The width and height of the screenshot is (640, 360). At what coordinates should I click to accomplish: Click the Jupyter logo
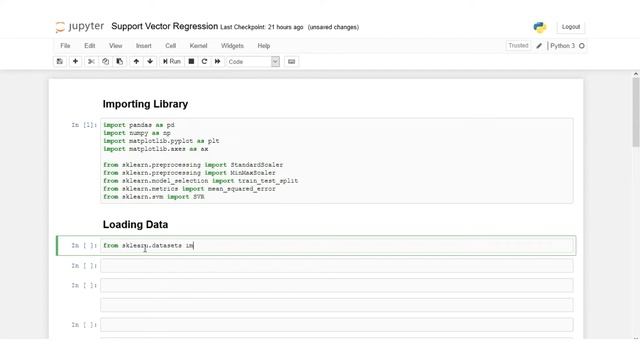point(80,27)
